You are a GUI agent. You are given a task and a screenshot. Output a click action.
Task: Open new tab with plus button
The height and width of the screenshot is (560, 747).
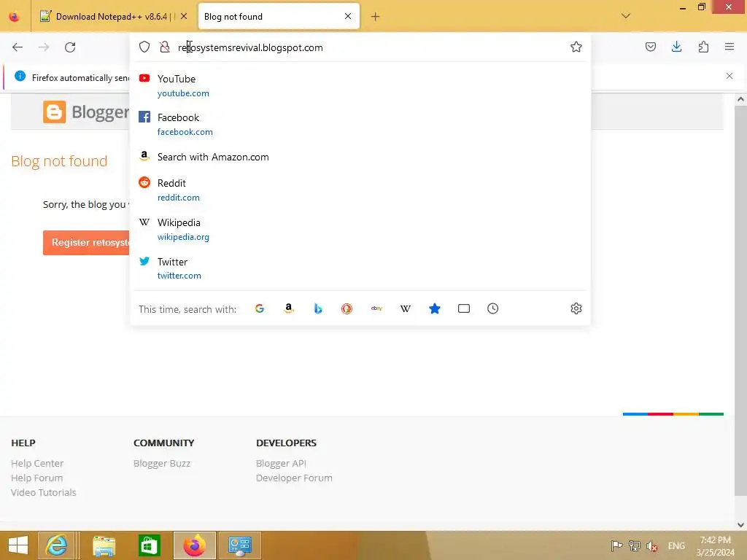pos(376,17)
